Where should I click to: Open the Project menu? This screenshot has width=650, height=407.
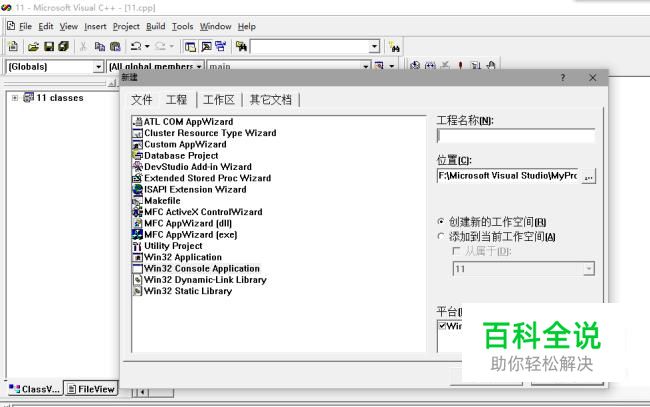(x=126, y=27)
